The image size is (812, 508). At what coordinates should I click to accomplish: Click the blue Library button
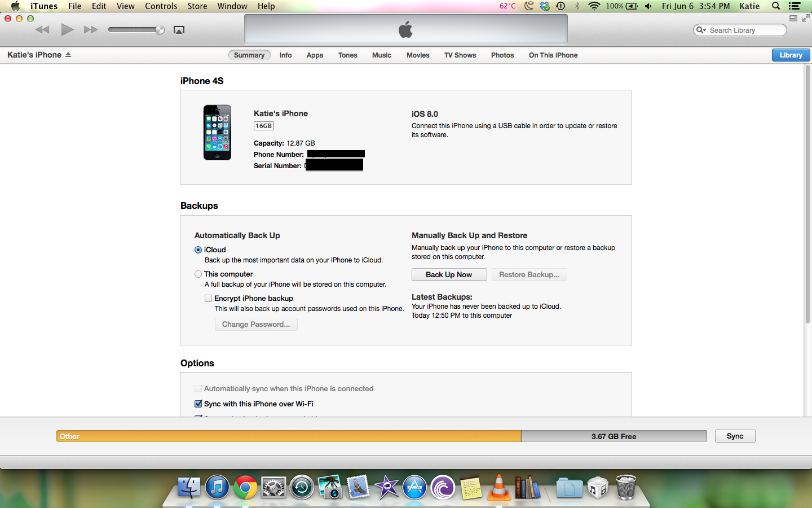pyautogui.click(x=791, y=55)
